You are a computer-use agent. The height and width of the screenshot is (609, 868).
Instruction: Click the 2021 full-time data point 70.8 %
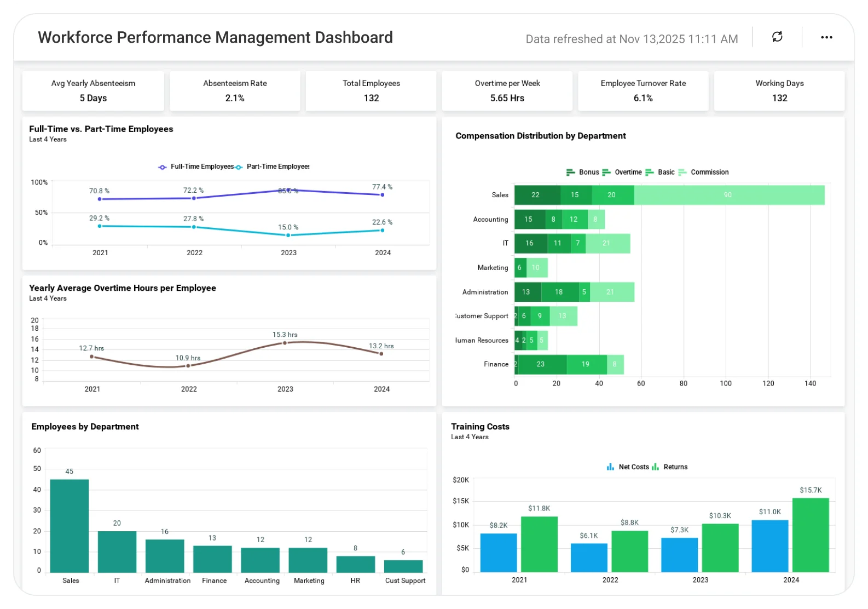100,199
